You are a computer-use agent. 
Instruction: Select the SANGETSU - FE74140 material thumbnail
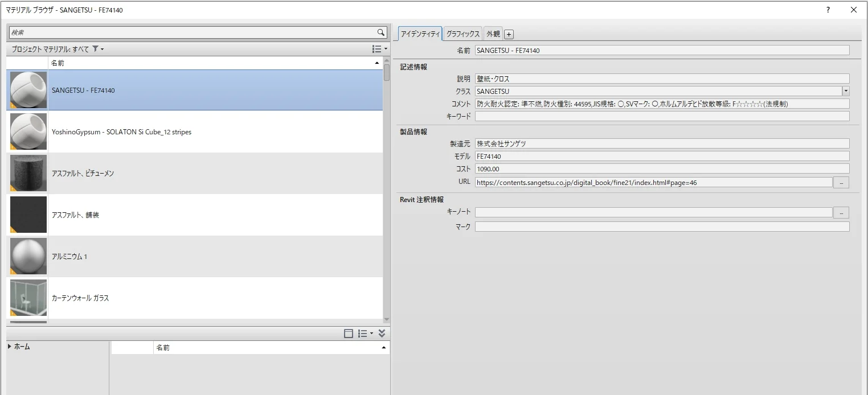coord(28,90)
